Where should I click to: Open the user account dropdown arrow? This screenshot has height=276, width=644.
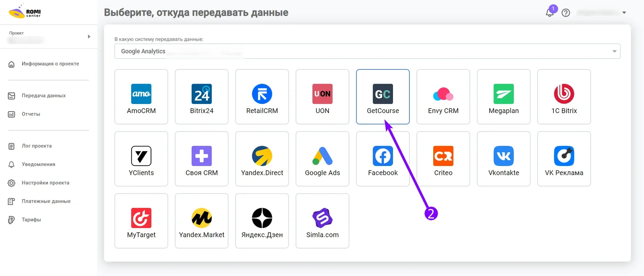coord(624,13)
